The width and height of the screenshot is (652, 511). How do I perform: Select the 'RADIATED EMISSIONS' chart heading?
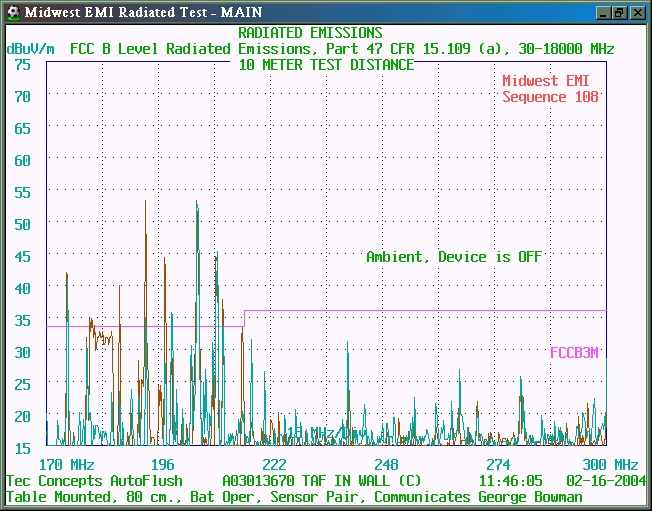[x=310, y=33]
